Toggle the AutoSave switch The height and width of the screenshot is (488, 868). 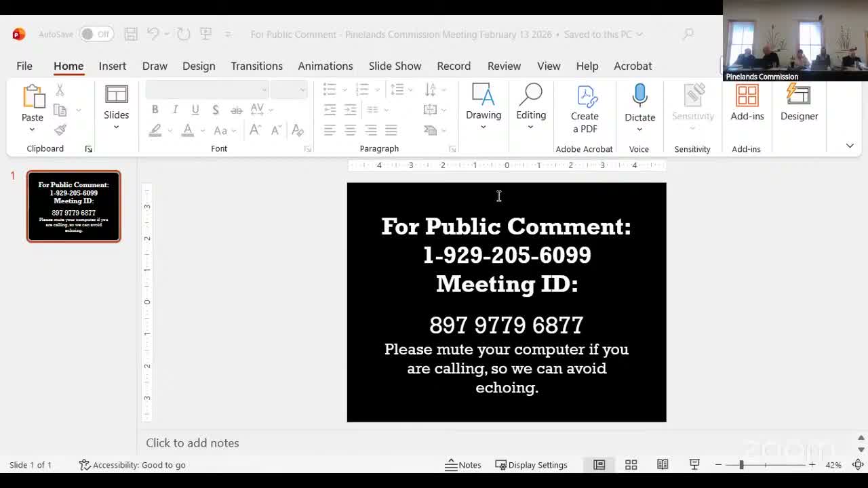(96, 34)
